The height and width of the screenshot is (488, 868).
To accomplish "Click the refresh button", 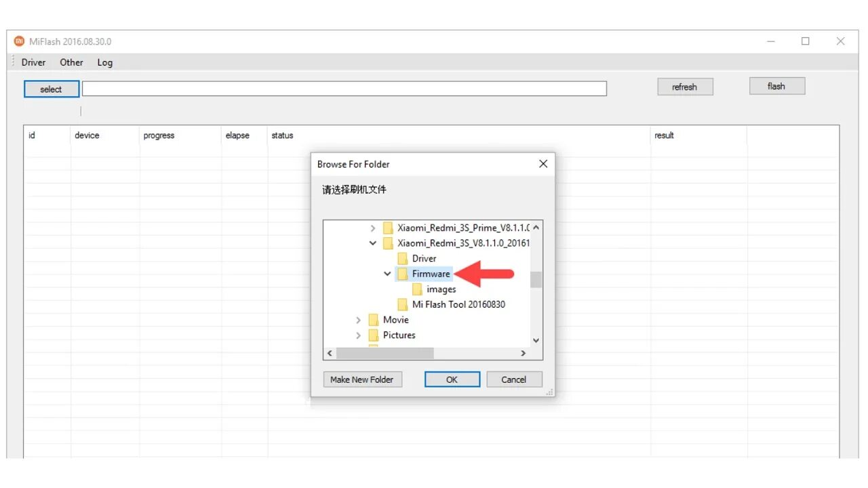I will tap(685, 87).
